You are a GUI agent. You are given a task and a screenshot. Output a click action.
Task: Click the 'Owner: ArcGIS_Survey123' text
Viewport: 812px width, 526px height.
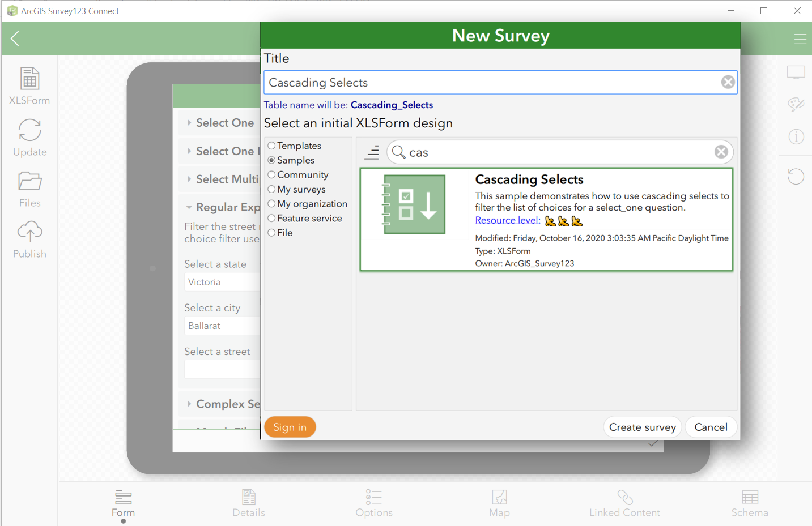pos(525,263)
